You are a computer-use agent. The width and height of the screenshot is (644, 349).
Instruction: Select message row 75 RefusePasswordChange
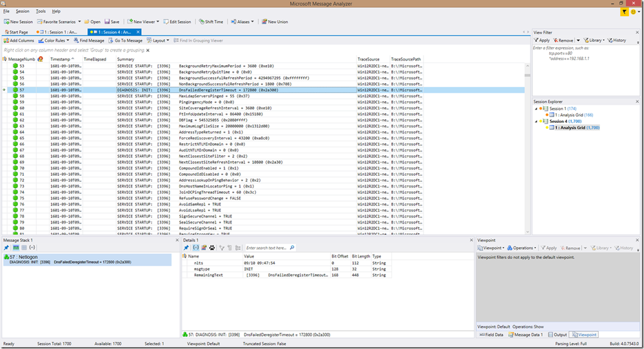[x=263, y=198]
